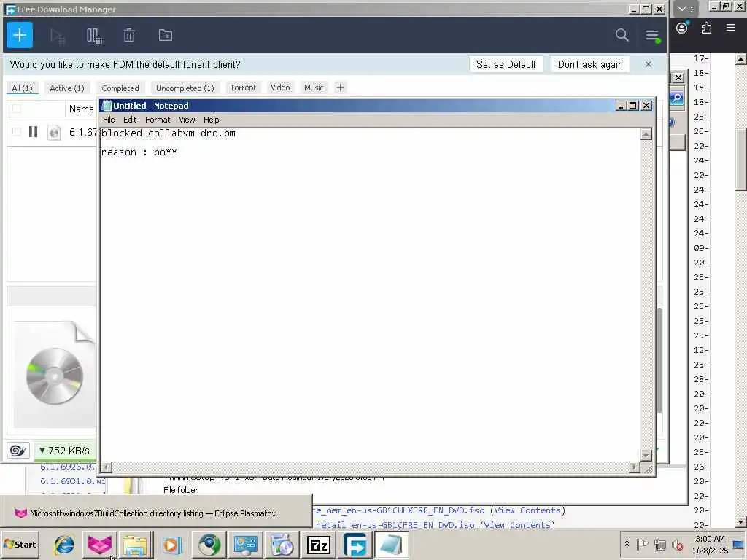Launch Windows Media Player from taskbar
The width and height of the screenshot is (747, 560).
pos(171,545)
